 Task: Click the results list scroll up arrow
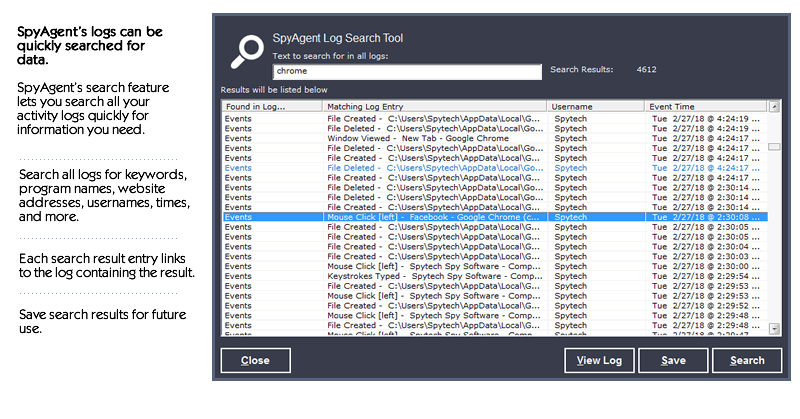[774, 107]
